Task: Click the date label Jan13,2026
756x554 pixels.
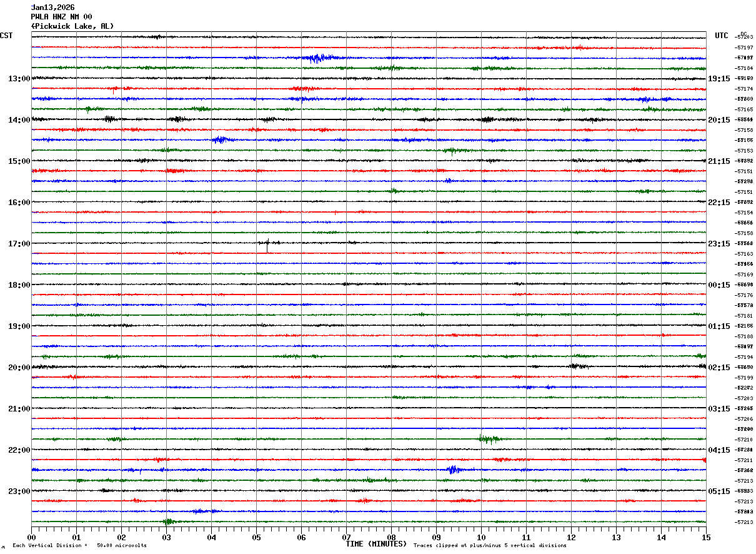Action: coord(52,8)
